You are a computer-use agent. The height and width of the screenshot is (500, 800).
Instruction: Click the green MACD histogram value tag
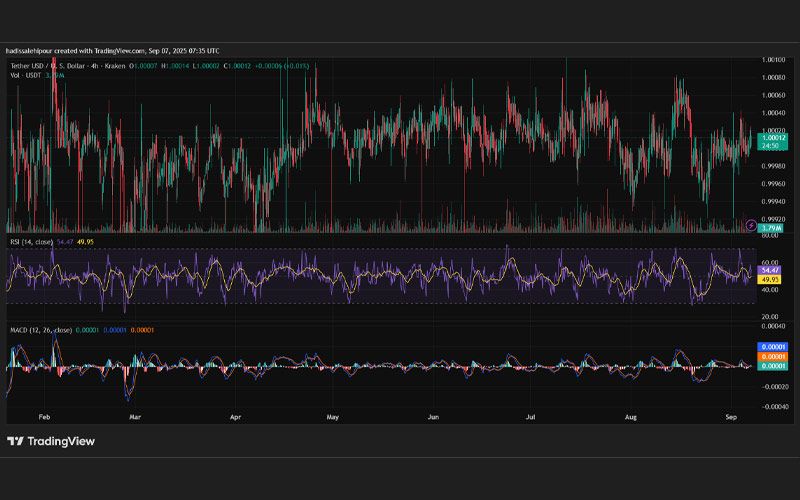(772, 366)
